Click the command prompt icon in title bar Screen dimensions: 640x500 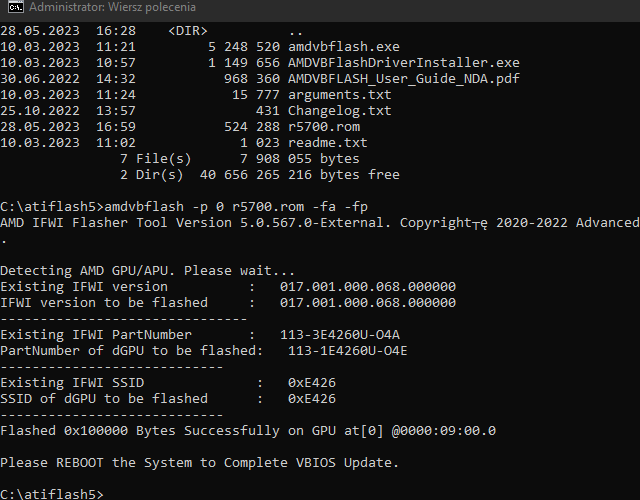click(x=16, y=7)
